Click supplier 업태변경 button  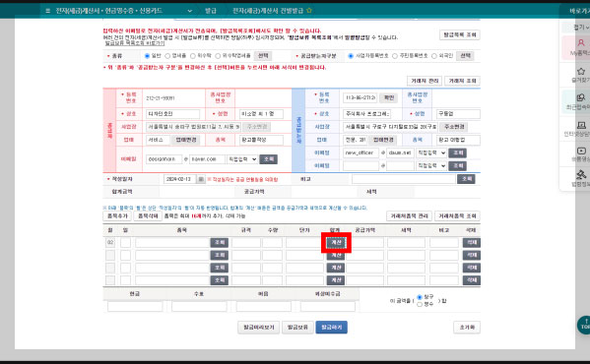coord(186,140)
